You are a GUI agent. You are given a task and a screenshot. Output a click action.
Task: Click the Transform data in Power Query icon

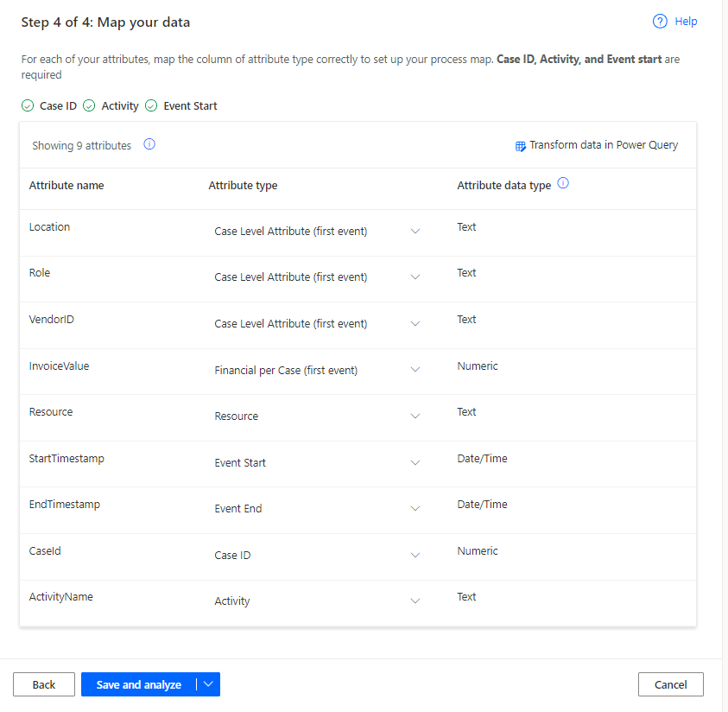(520, 145)
